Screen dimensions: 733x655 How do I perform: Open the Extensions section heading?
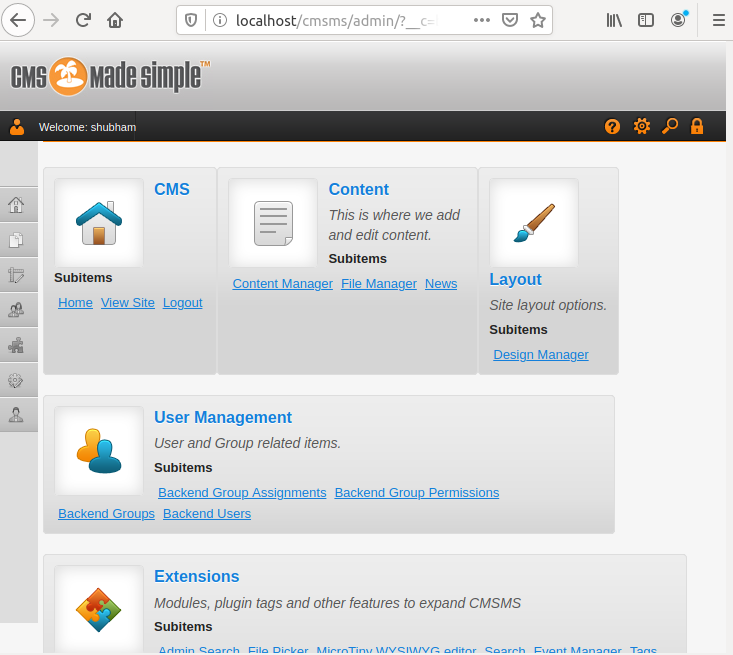point(196,576)
